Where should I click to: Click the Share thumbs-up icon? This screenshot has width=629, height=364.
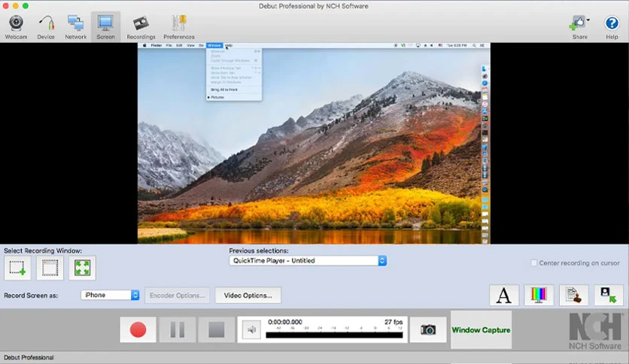[577, 23]
